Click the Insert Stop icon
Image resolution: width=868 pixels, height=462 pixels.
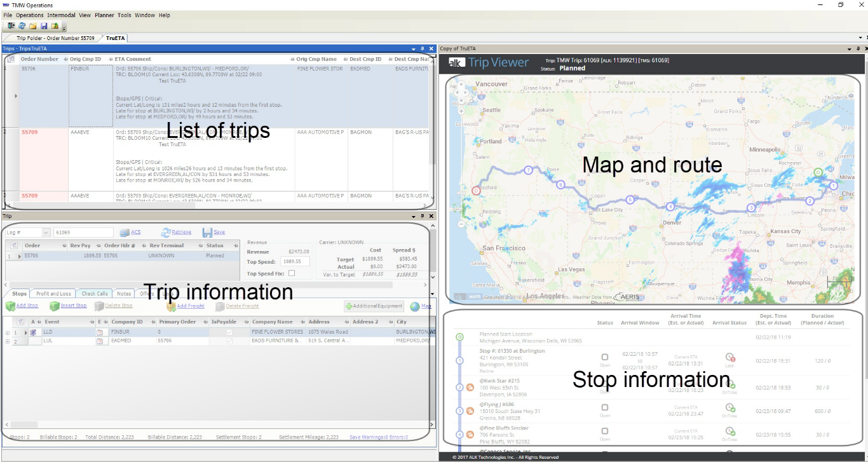[x=55, y=306]
